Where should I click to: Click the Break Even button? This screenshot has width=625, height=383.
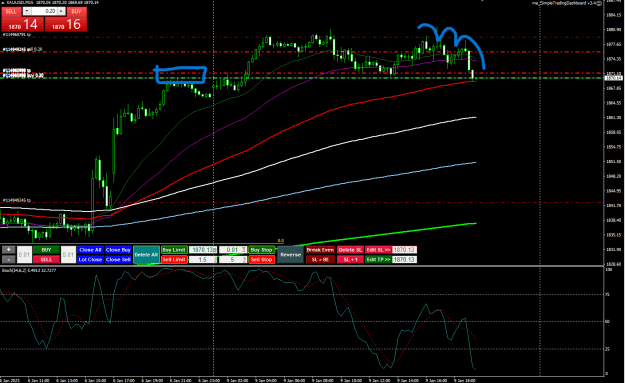pyautogui.click(x=320, y=250)
